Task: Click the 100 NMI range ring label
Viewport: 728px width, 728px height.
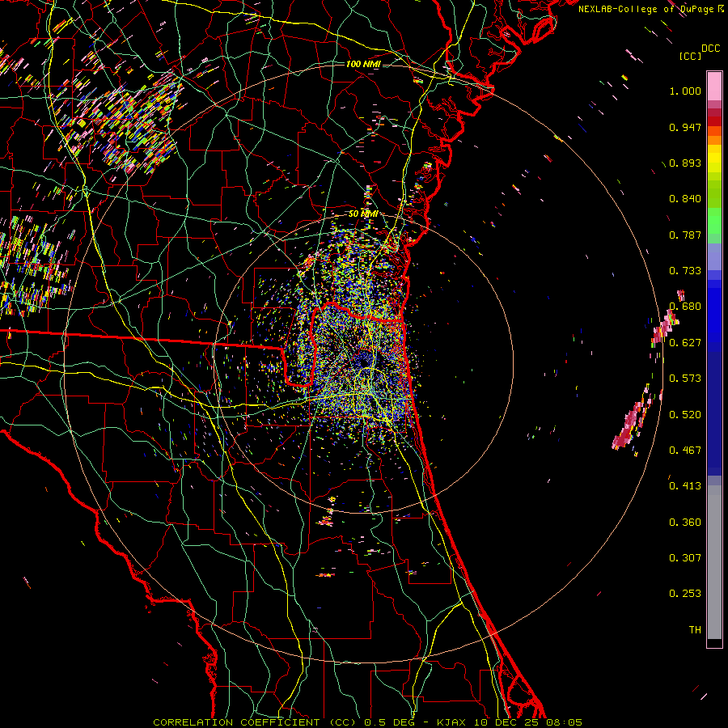Action: click(363, 64)
